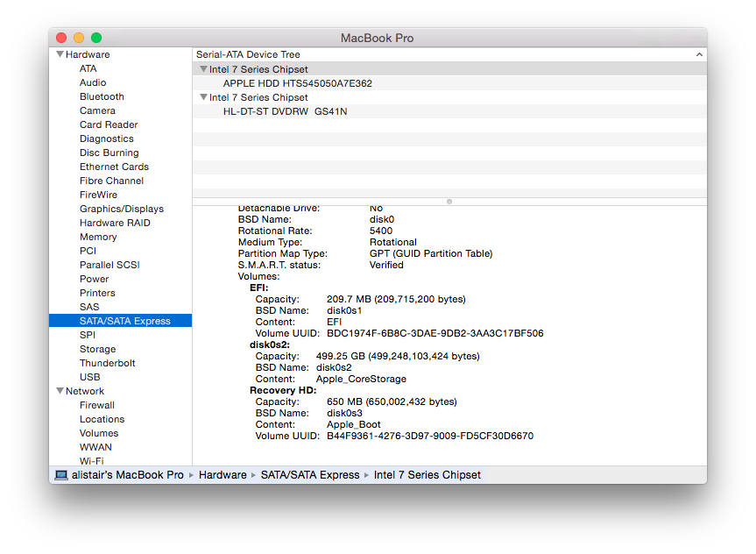The image size is (756, 554).
Task: Click alistair's MacBook Pro in path bar
Action: coord(127,475)
